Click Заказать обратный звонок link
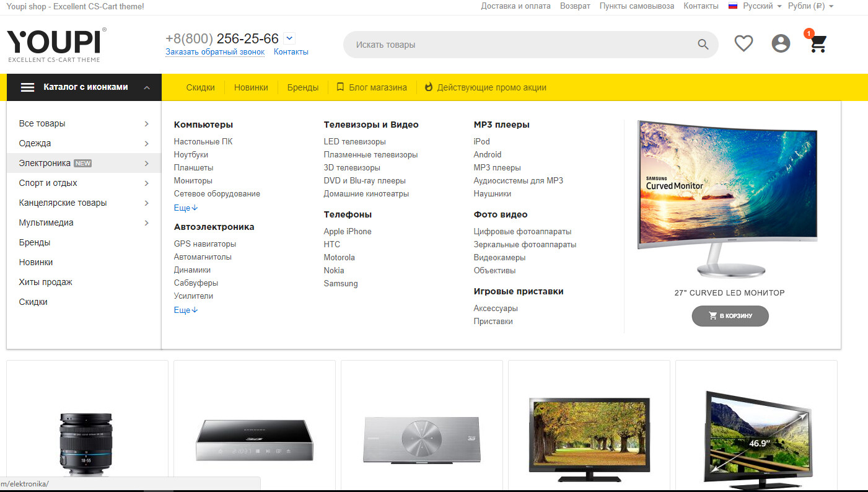Screen dimensions: 868x492 [x=215, y=52]
